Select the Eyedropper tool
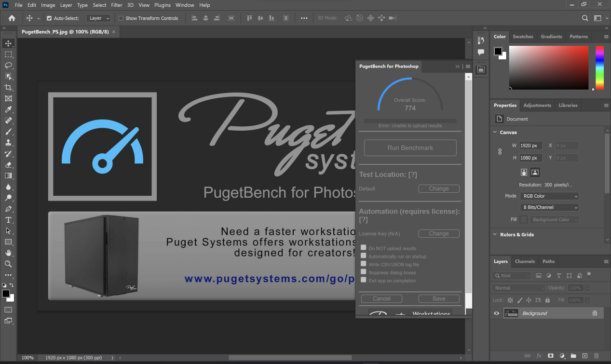This screenshot has height=364, width=611. [x=8, y=109]
